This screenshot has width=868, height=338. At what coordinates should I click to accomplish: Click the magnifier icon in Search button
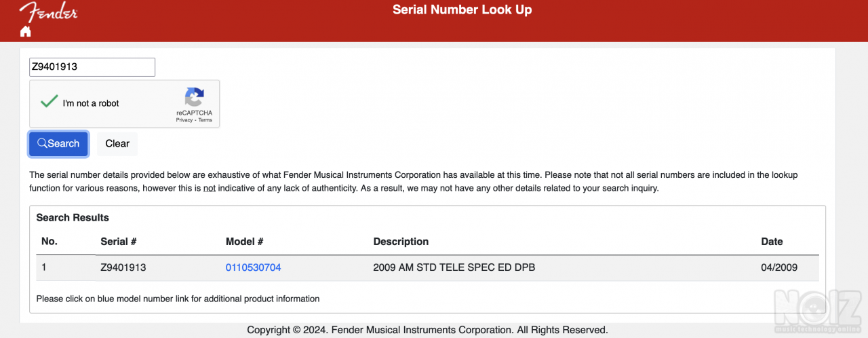click(42, 143)
